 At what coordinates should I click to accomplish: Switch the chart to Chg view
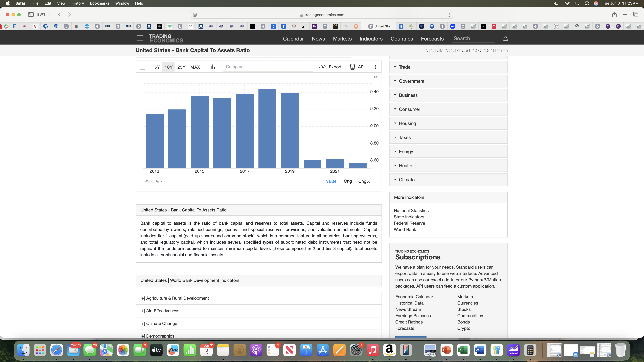[347, 181]
